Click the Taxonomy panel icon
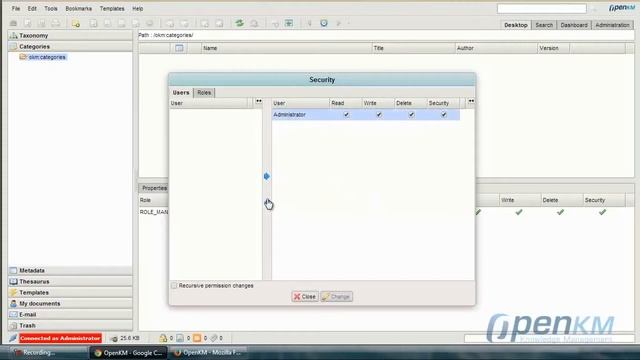 pyautogui.click(x=13, y=36)
